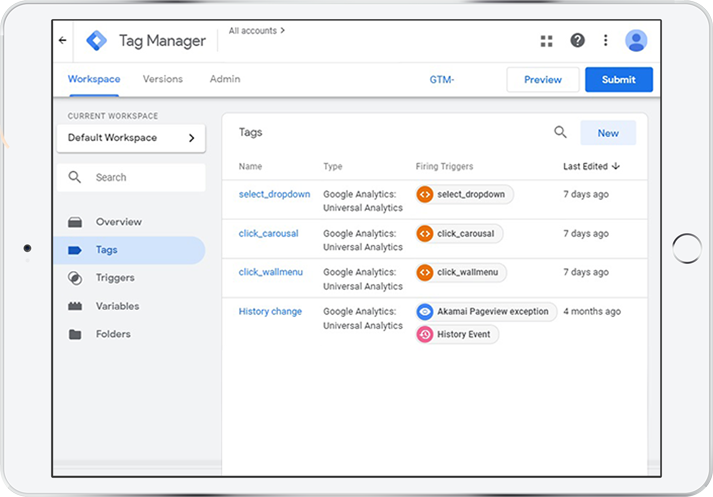This screenshot has width=713, height=497.
Task: Expand the Default Workspace chevron
Action: (x=191, y=138)
